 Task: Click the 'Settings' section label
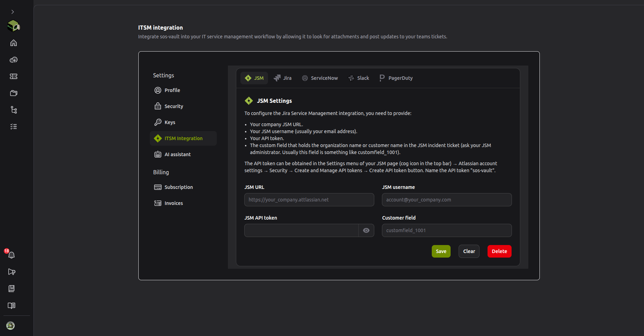pos(163,75)
